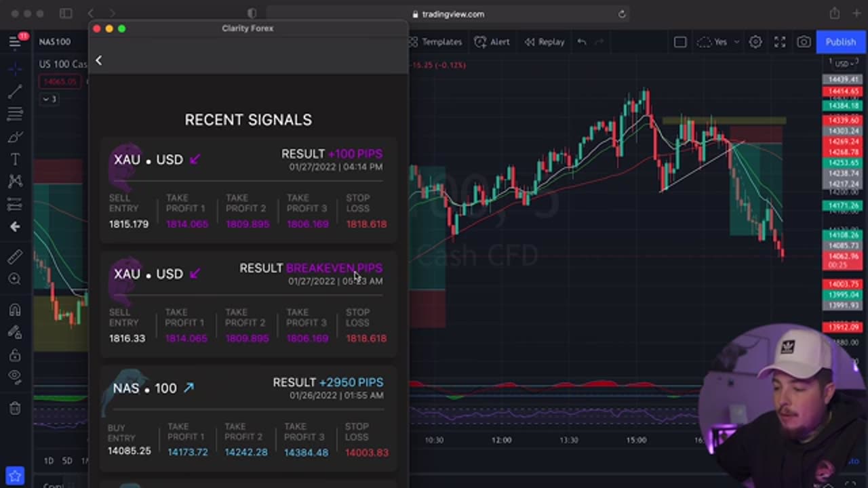Select the trend line tool

point(15,91)
